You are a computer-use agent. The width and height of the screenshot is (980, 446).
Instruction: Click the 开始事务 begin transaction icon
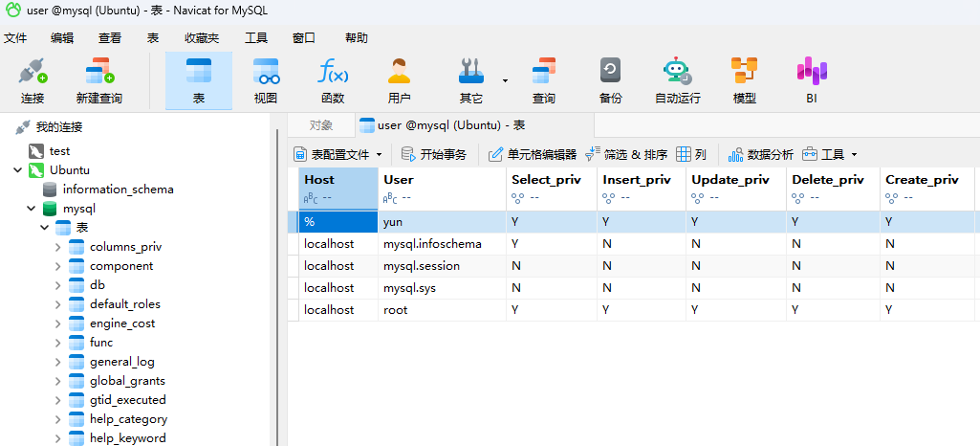pyautogui.click(x=407, y=154)
